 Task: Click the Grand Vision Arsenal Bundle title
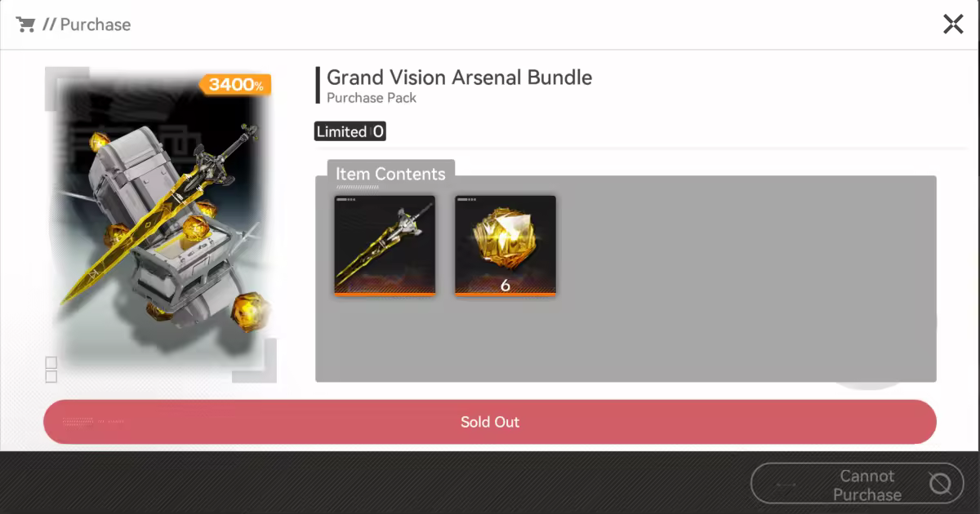(459, 78)
